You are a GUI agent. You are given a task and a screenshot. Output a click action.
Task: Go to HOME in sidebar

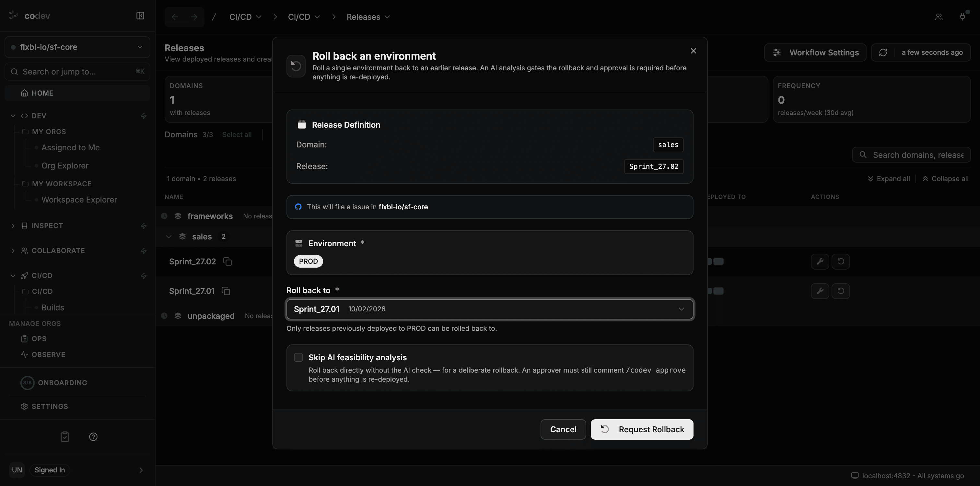click(x=77, y=93)
